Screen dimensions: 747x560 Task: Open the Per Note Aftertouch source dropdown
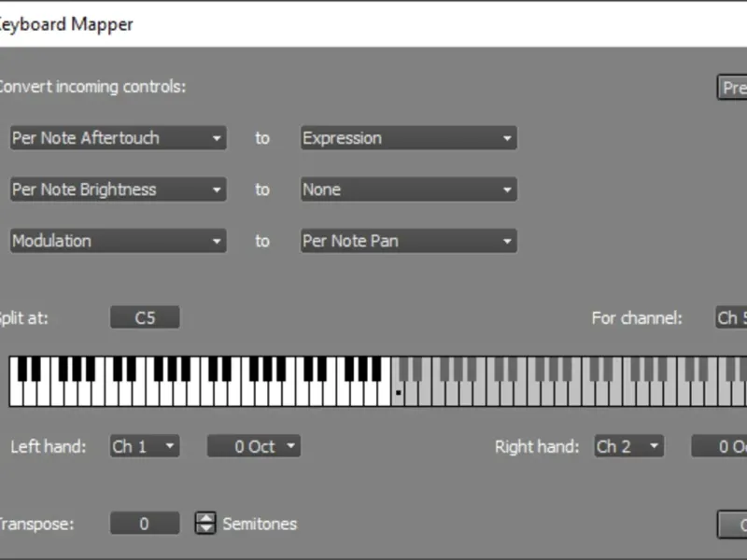pyautogui.click(x=118, y=138)
